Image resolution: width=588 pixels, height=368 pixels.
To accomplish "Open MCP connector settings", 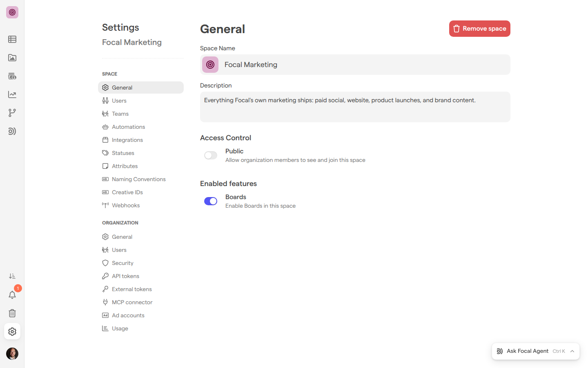I will 141,302.
